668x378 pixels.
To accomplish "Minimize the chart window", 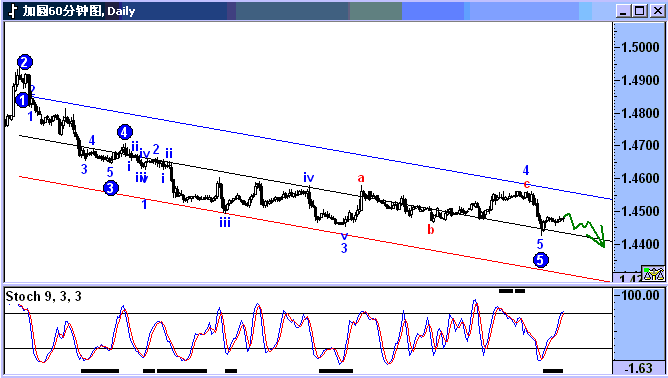I will (x=624, y=10).
